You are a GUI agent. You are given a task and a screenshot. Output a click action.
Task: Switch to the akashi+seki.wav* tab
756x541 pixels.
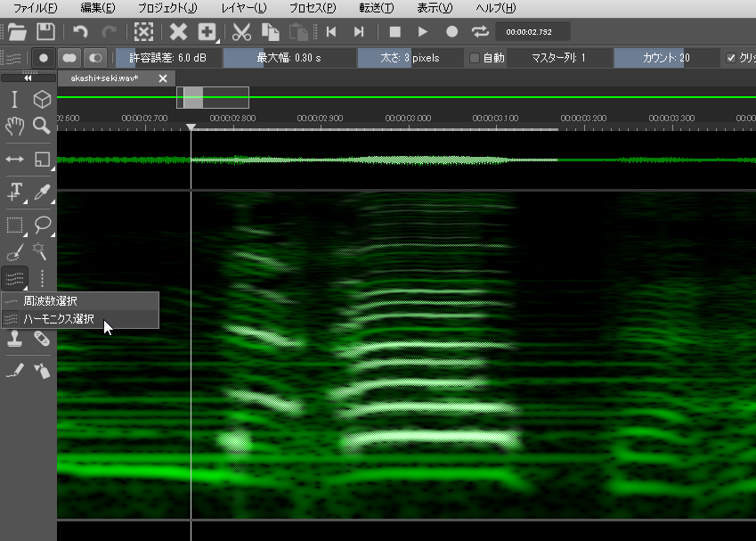coord(104,78)
